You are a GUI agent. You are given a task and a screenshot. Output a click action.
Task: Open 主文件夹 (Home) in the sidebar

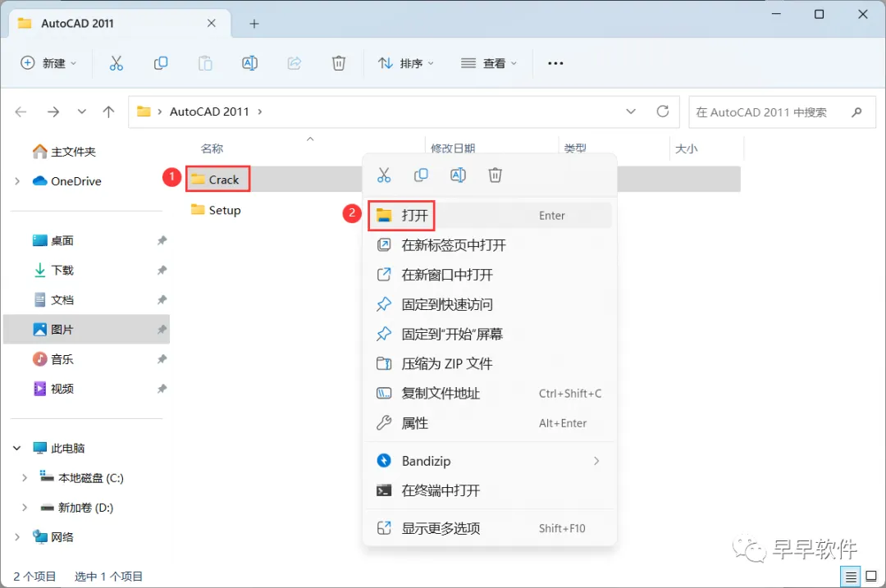pos(64,152)
